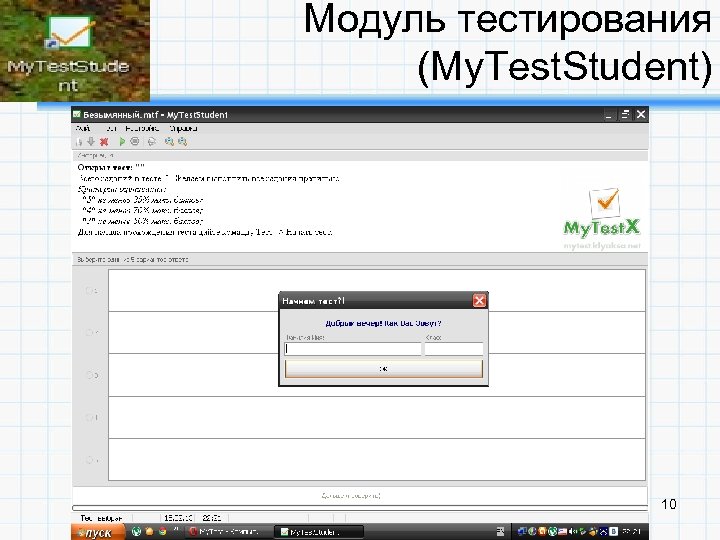Close the Начнем тест dialog
The width and height of the screenshot is (720, 540).
479,301
